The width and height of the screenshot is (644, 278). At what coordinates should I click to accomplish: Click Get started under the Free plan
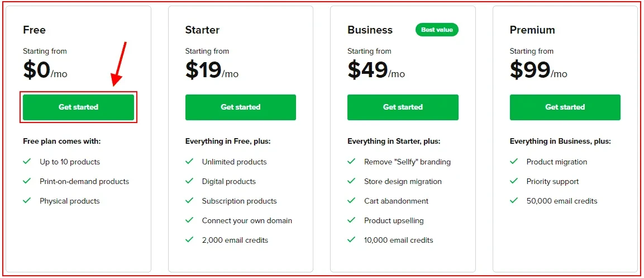(x=78, y=107)
